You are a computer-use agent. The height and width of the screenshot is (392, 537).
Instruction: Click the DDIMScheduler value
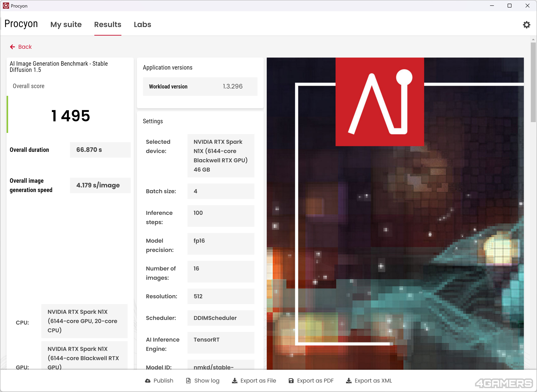pyautogui.click(x=221, y=318)
